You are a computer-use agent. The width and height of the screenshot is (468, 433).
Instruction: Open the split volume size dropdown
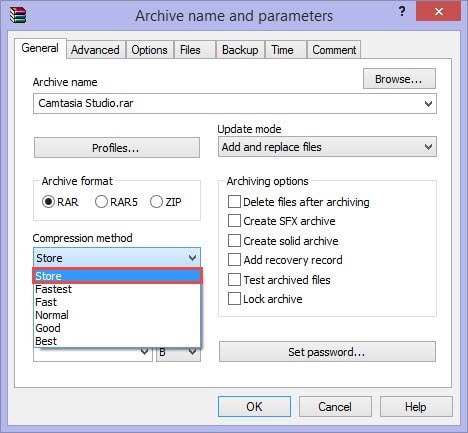144,351
